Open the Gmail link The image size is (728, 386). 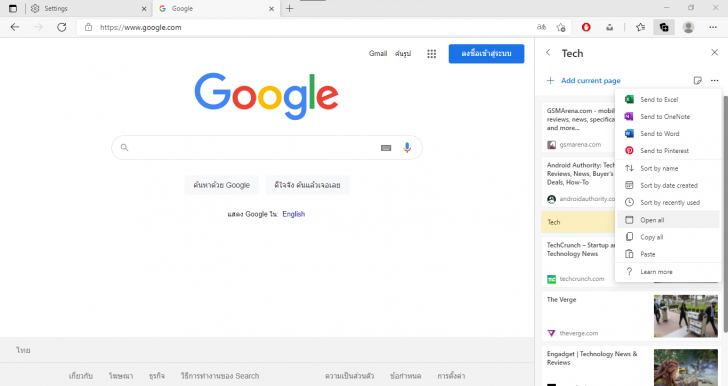click(x=378, y=53)
